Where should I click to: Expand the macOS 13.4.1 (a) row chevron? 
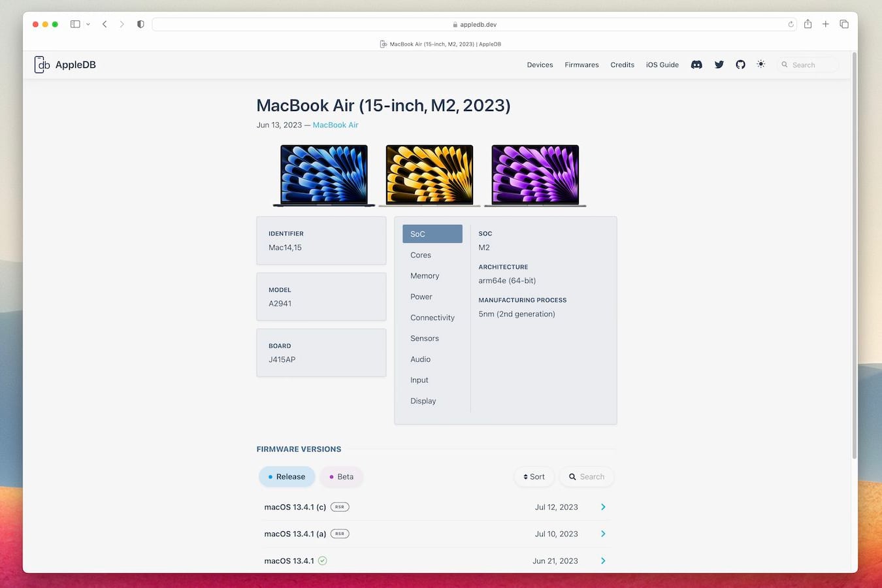603,534
